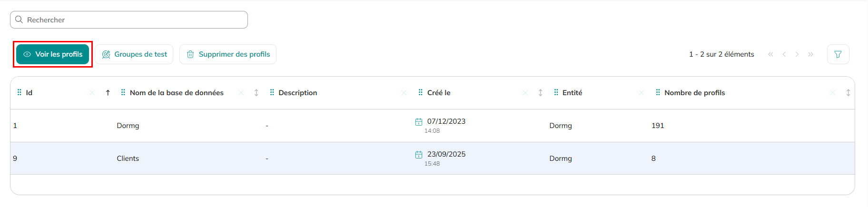Go to last page double-chevron
The height and width of the screenshot is (207, 868).
[810, 54]
